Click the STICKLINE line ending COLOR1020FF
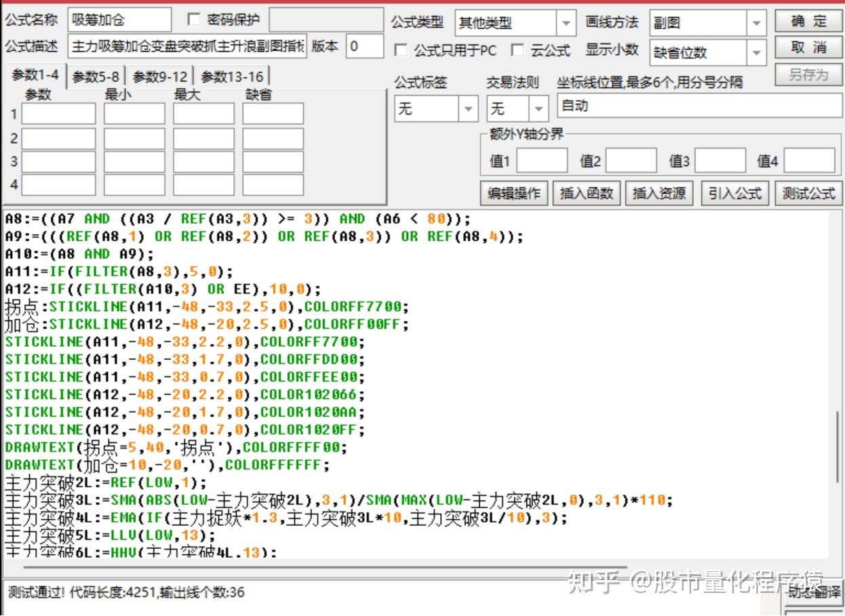The width and height of the screenshot is (845, 616). point(185,430)
